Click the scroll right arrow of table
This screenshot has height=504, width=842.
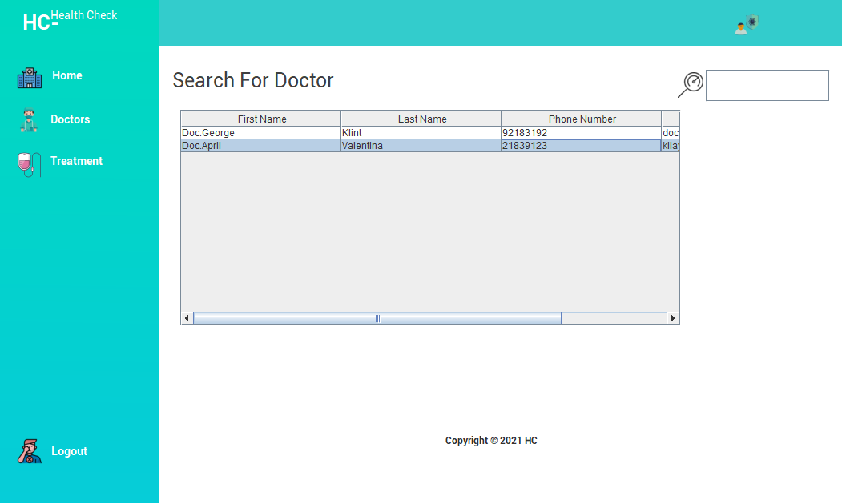click(673, 318)
